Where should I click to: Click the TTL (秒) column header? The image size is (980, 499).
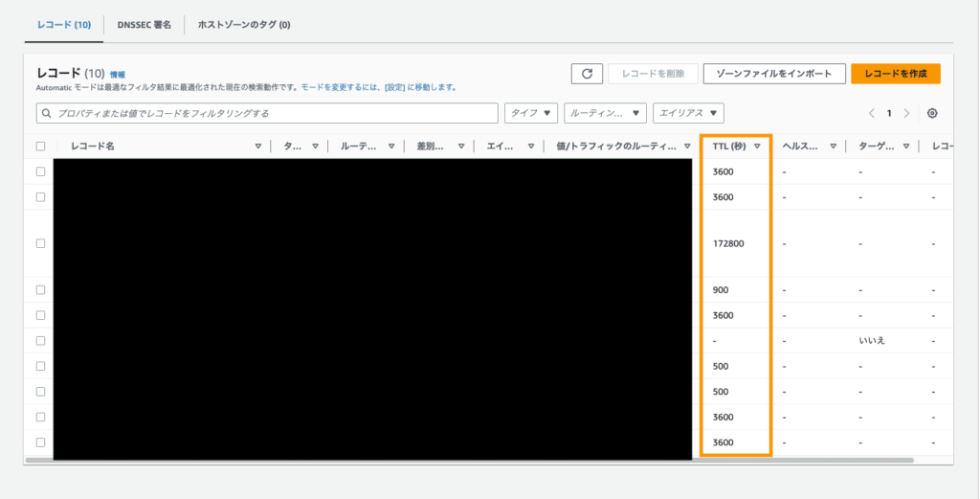pyautogui.click(x=729, y=147)
